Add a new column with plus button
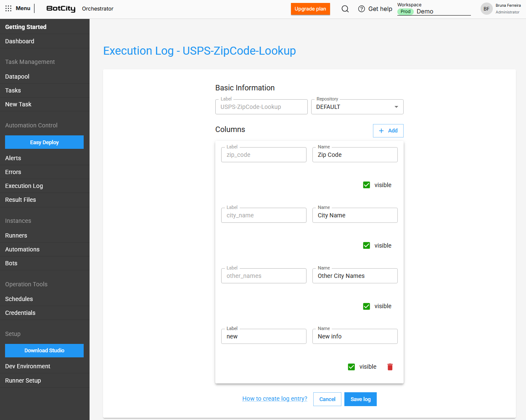Screen dimensions: 526x420 click(388, 131)
